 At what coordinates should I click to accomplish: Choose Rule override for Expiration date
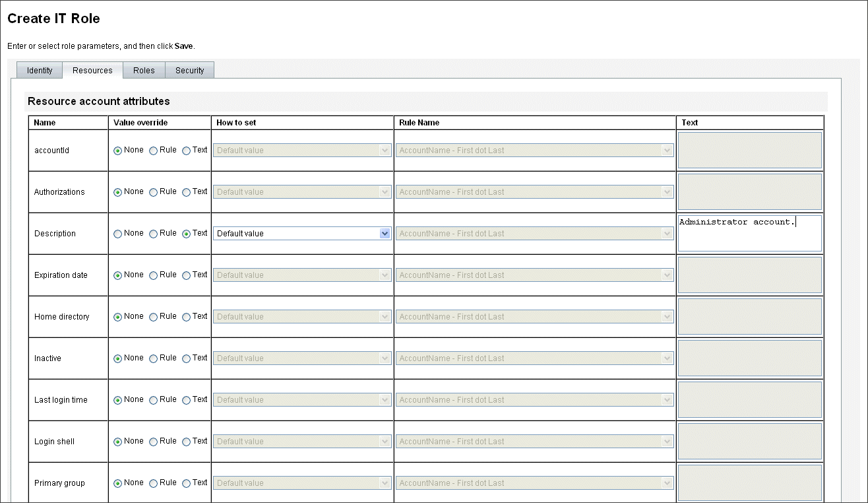coord(154,275)
